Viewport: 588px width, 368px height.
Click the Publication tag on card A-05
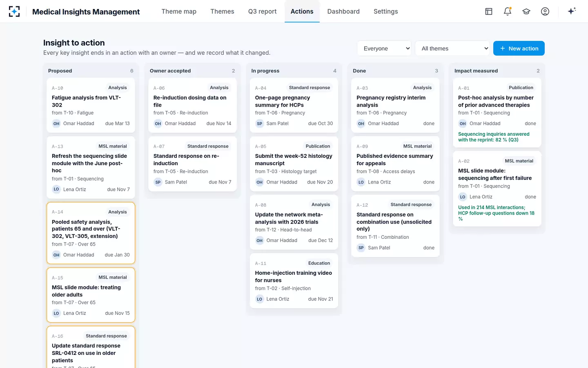click(318, 146)
